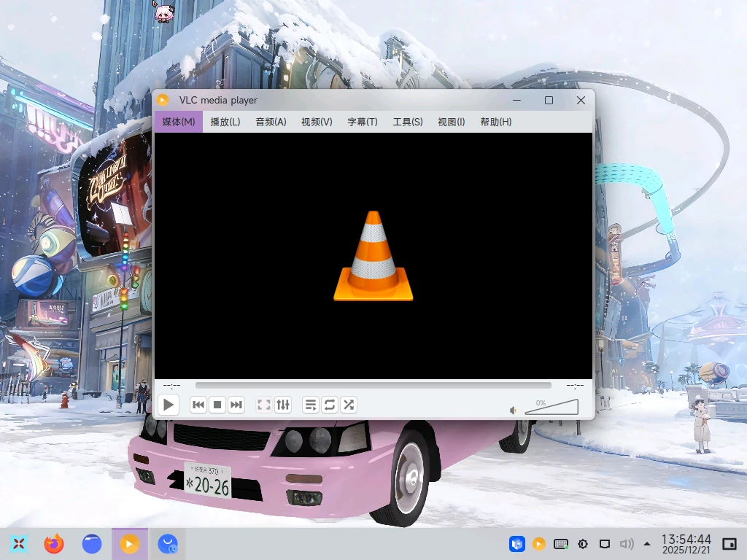Open blue globe browser in taskbar

pyautogui.click(x=91, y=544)
